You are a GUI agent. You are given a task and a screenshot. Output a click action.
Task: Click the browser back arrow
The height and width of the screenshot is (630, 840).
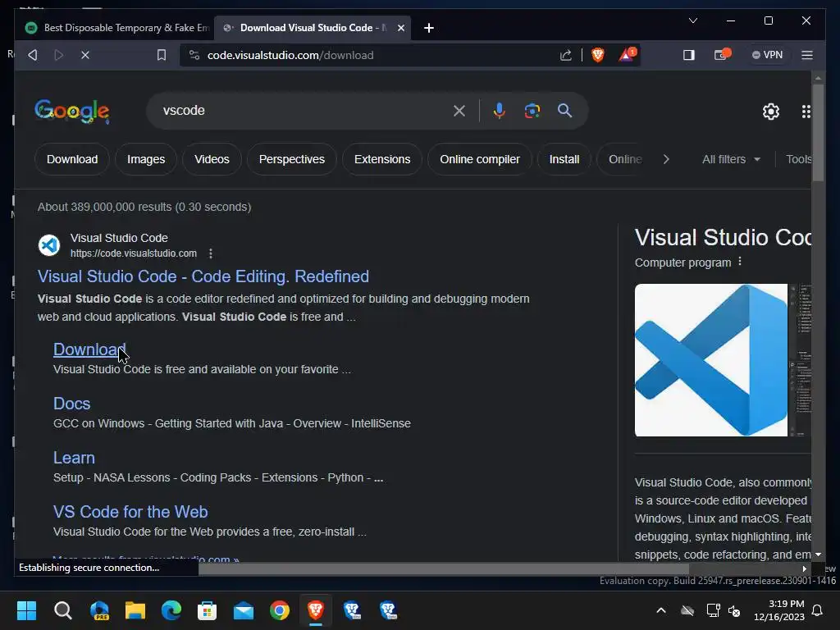(33, 55)
